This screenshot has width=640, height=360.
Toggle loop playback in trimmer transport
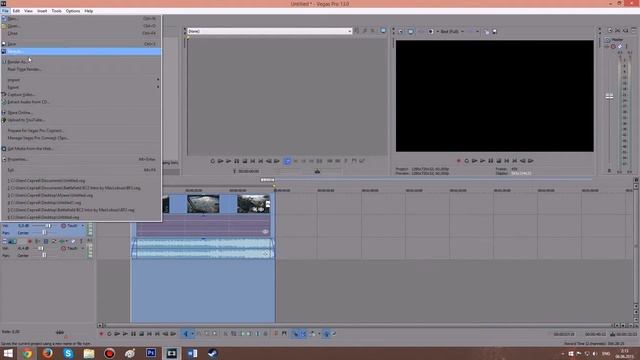coord(212,161)
